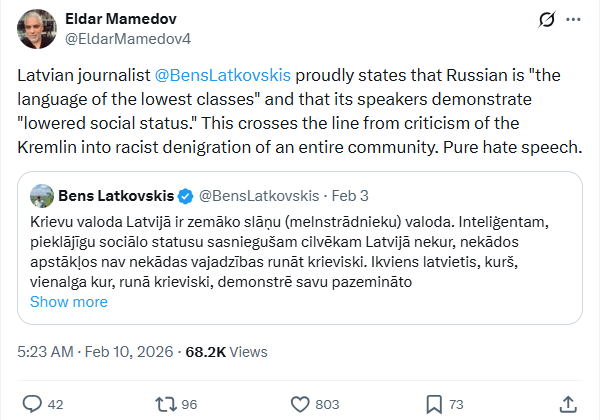Image resolution: width=602 pixels, height=420 pixels.
Task: Click Bens Latkovskis's small avatar in quote
Action: [41, 193]
